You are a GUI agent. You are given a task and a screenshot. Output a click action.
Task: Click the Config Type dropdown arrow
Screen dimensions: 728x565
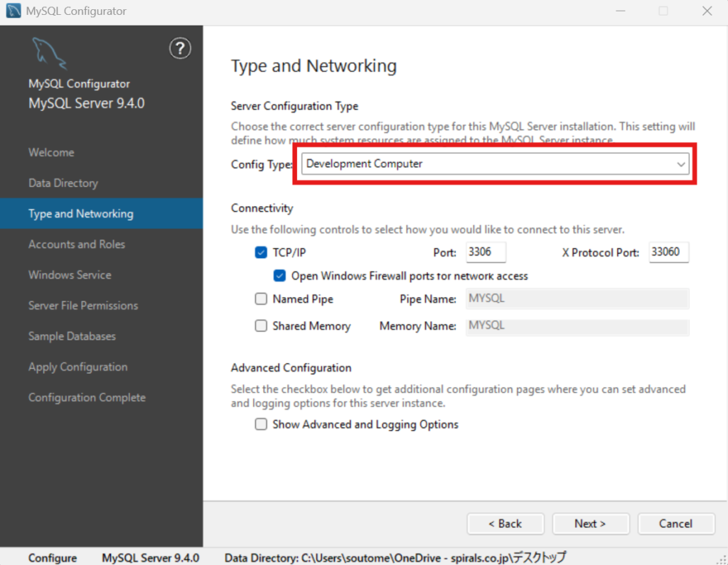681,164
